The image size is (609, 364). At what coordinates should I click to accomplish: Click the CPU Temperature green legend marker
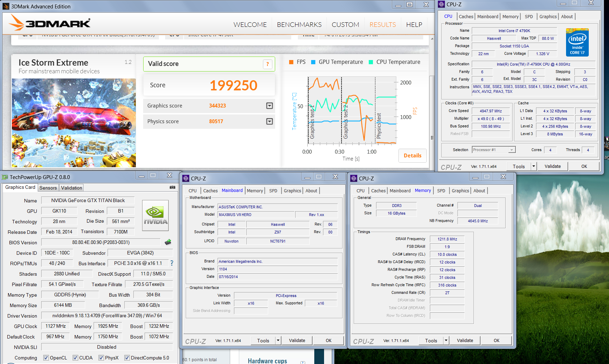point(371,62)
